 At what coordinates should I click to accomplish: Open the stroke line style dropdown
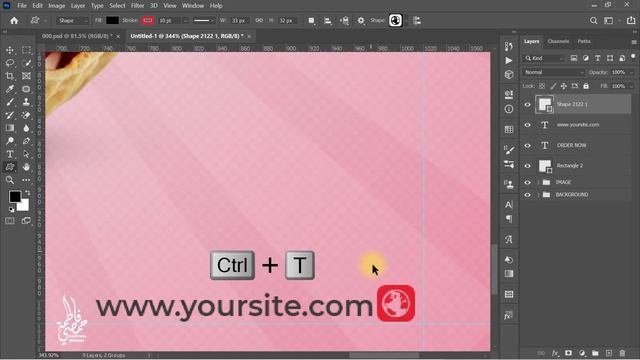tap(204, 20)
